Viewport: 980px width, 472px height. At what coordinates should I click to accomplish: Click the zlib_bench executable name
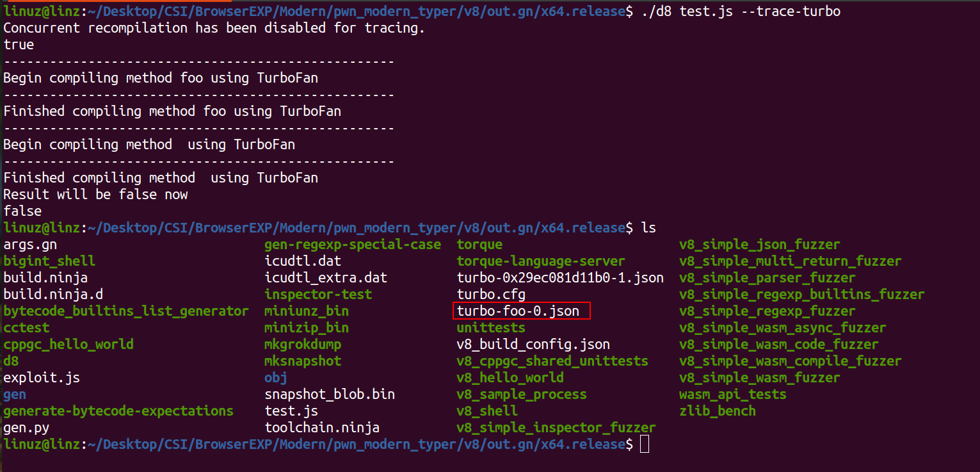[717, 411]
